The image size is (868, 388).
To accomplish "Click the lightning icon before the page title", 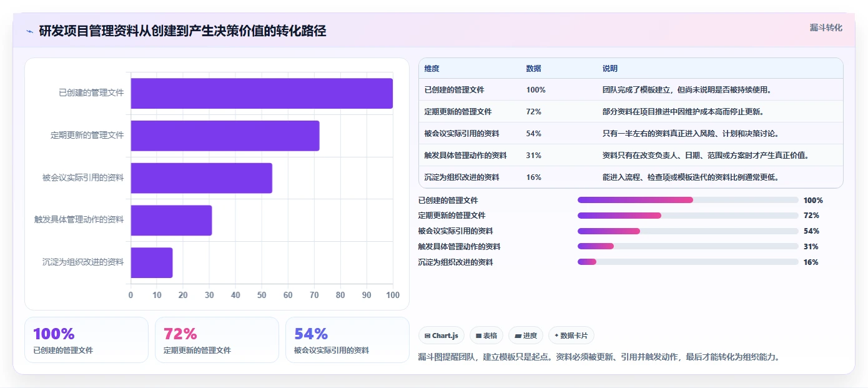I will click(29, 31).
